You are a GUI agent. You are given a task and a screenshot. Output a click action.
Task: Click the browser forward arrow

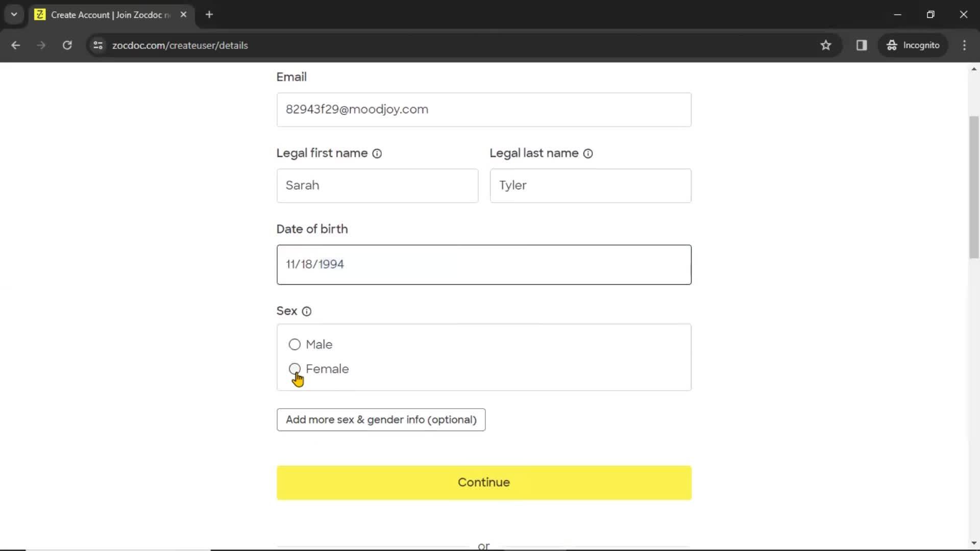(x=41, y=45)
